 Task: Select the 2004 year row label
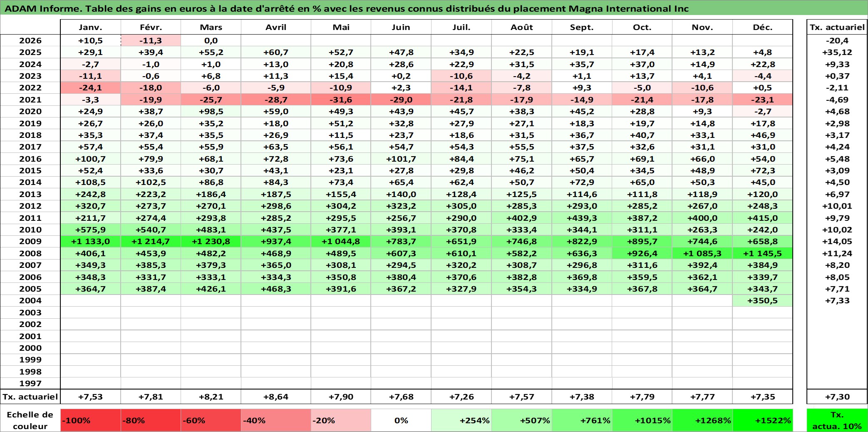(x=30, y=300)
